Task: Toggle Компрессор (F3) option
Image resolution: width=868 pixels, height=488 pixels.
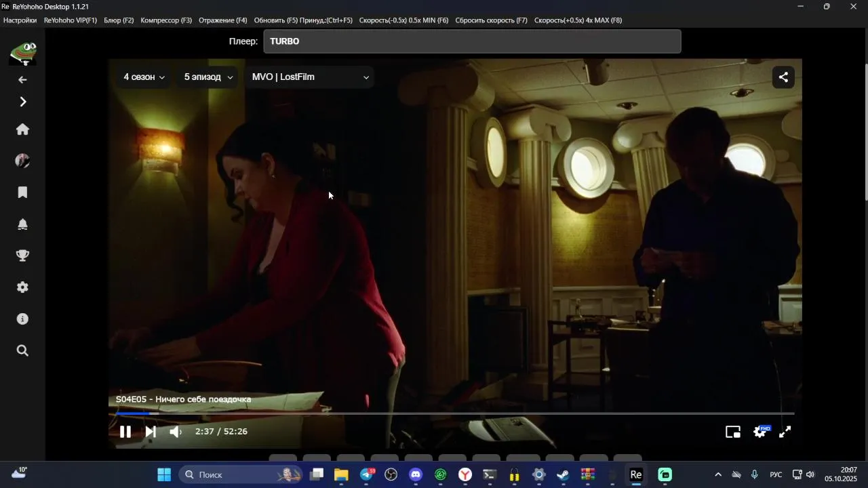Action: point(166,20)
